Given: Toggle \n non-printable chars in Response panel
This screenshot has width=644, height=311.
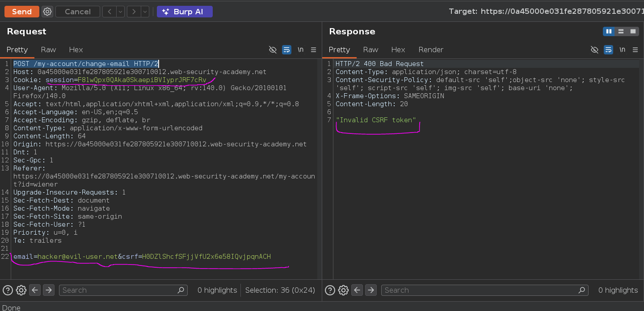Looking at the screenshot, I should pyautogui.click(x=623, y=50).
